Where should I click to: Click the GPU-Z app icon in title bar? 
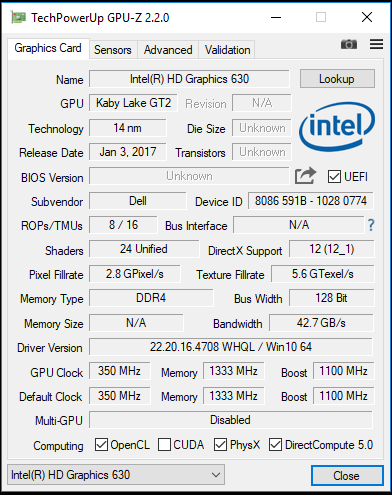pyautogui.click(x=18, y=17)
